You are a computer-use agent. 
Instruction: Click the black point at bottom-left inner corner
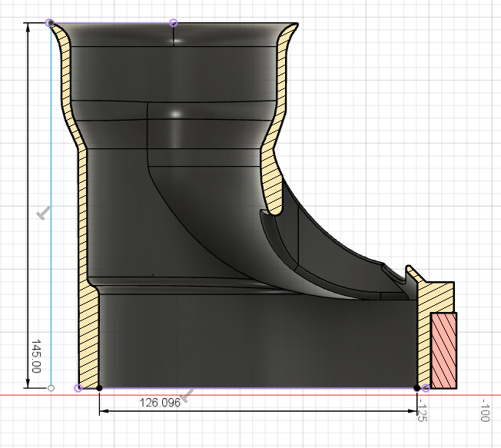click(x=100, y=388)
